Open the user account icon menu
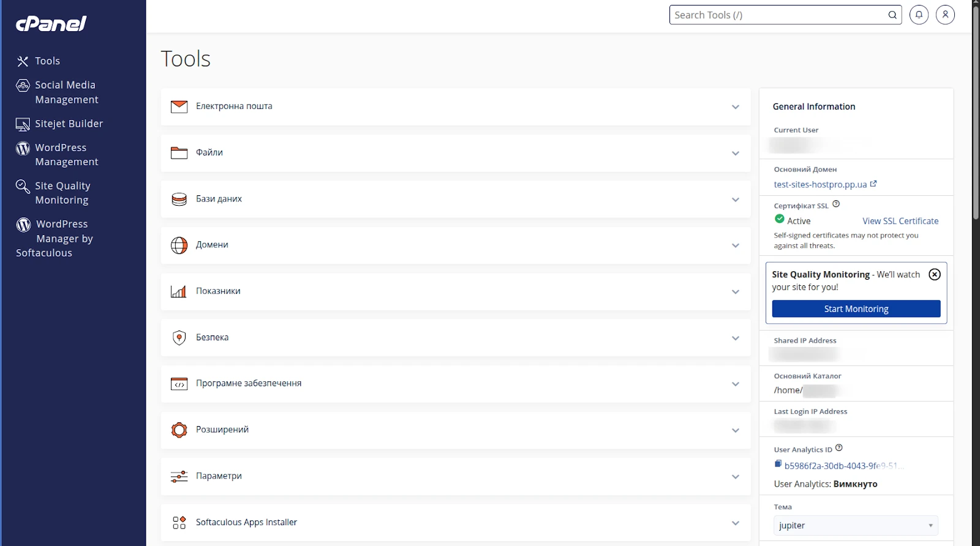Image resolution: width=980 pixels, height=546 pixels. click(x=945, y=15)
